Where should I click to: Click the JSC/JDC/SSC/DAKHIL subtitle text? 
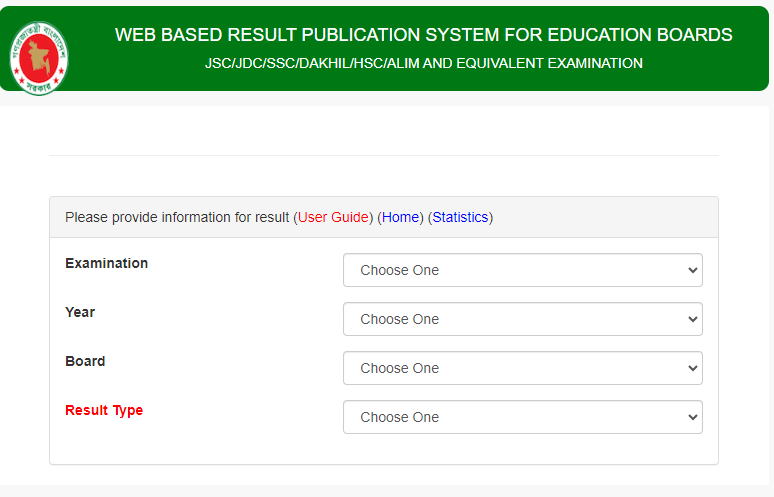(423, 63)
